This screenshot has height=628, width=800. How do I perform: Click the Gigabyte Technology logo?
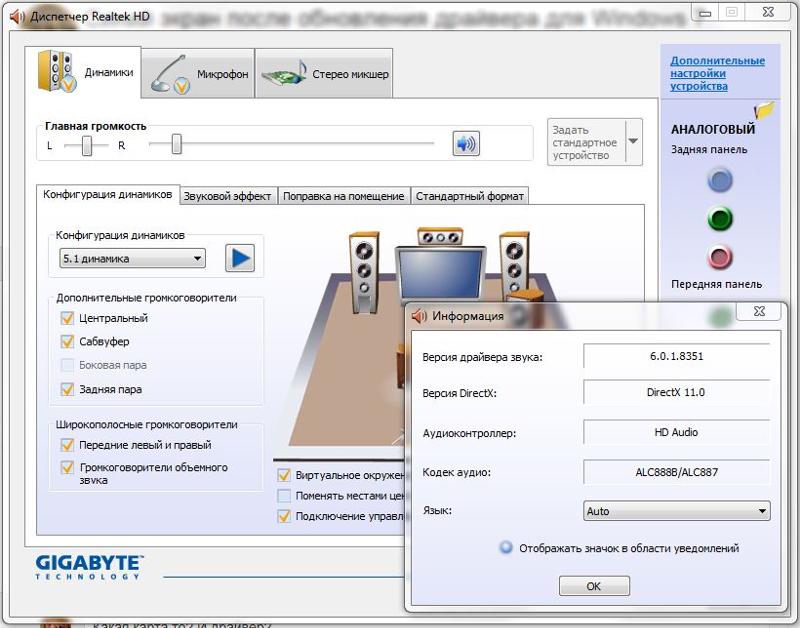pos(89,567)
